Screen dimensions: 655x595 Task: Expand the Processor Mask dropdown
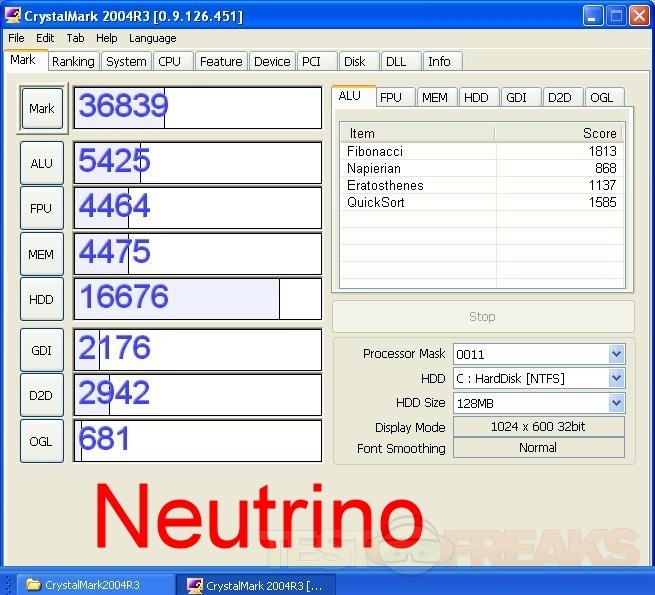[x=616, y=354]
